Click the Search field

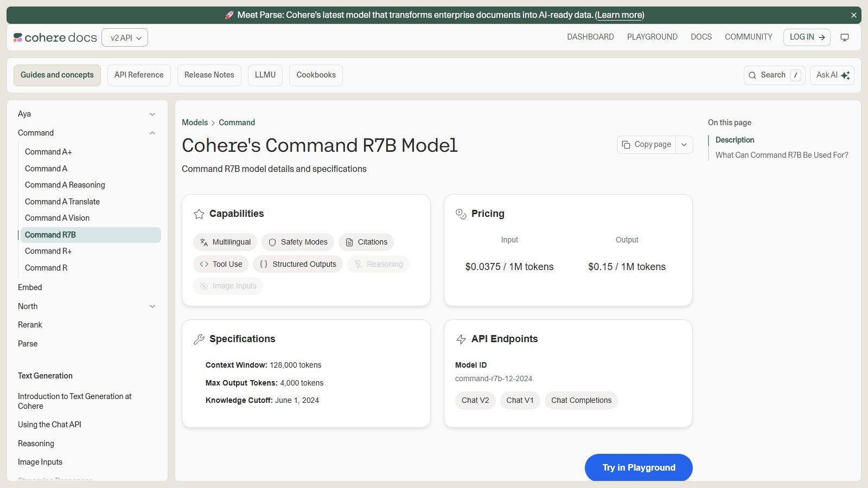(774, 75)
